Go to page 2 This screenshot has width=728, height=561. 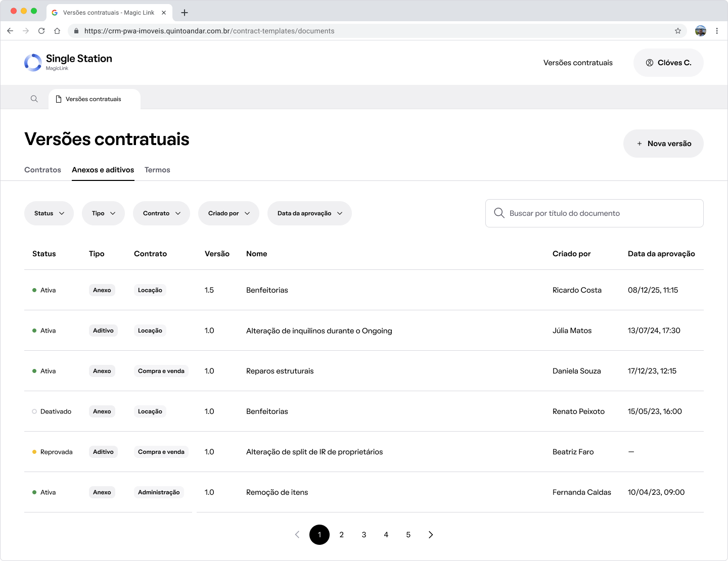[x=342, y=535]
